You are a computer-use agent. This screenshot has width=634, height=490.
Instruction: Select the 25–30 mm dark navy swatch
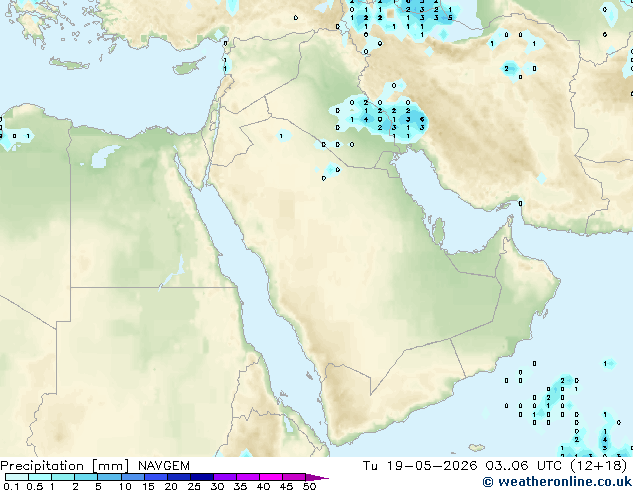(x=202, y=477)
